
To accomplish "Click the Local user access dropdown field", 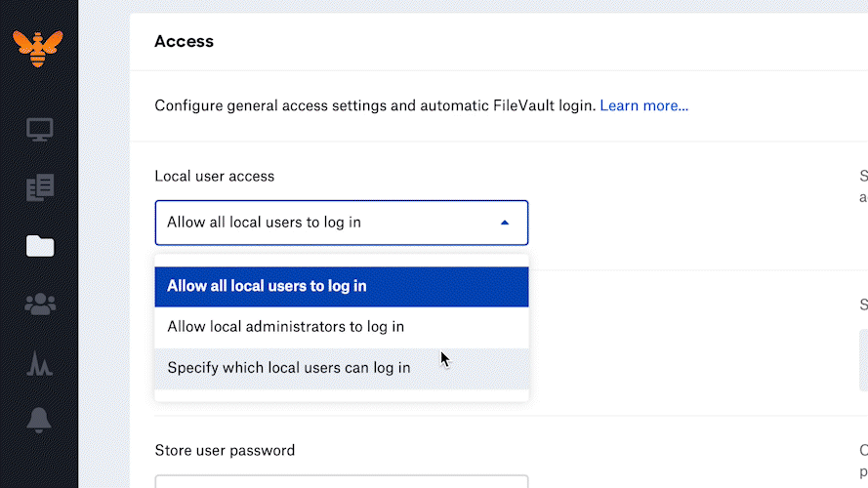I will (x=322, y=223).
